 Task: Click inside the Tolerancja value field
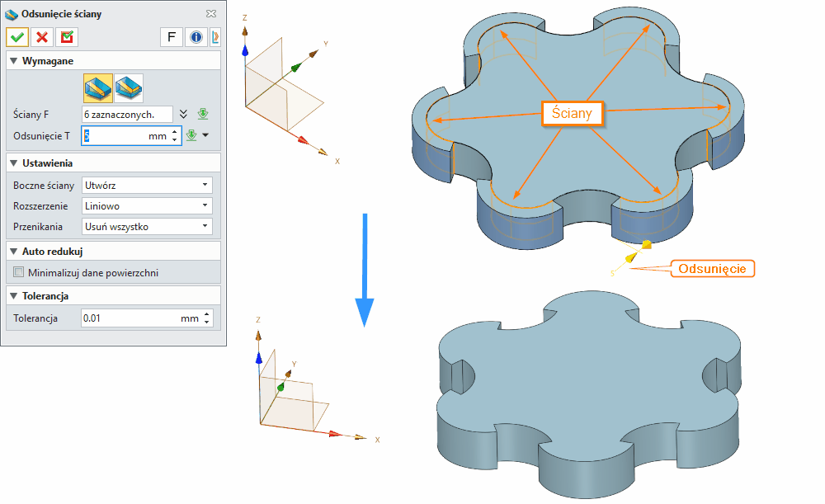[x=124, y=318]
